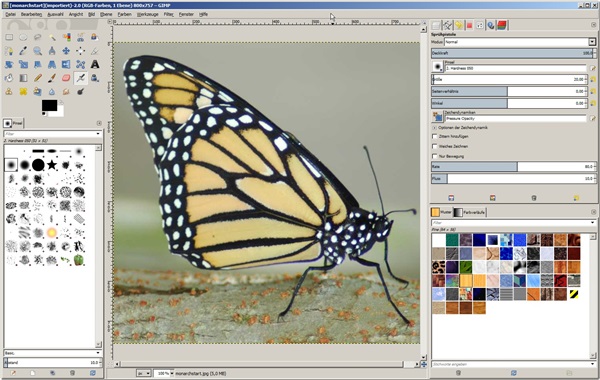Choose the Pencil tool in toolbox
The image size is (600, 380).
tap(38, 78)
